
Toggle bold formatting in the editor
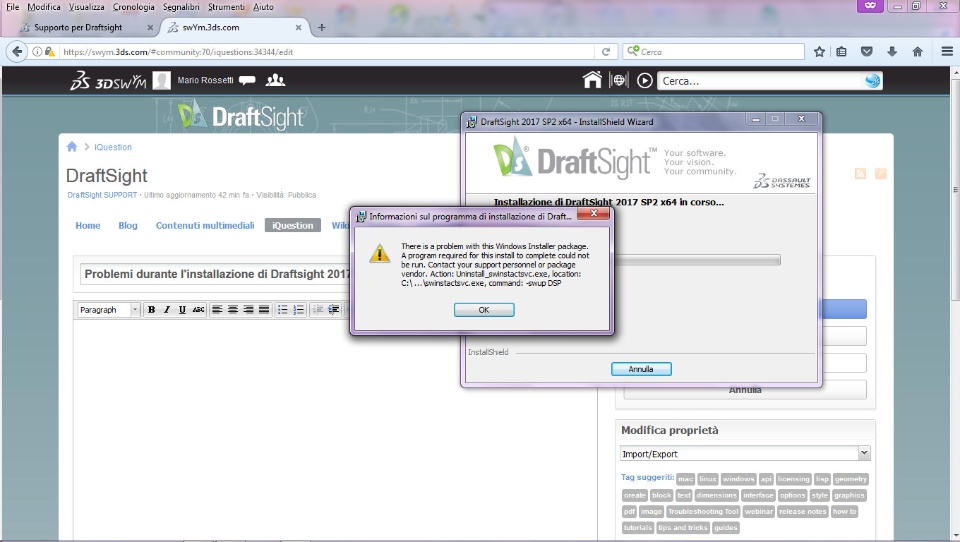click(151, 310)
